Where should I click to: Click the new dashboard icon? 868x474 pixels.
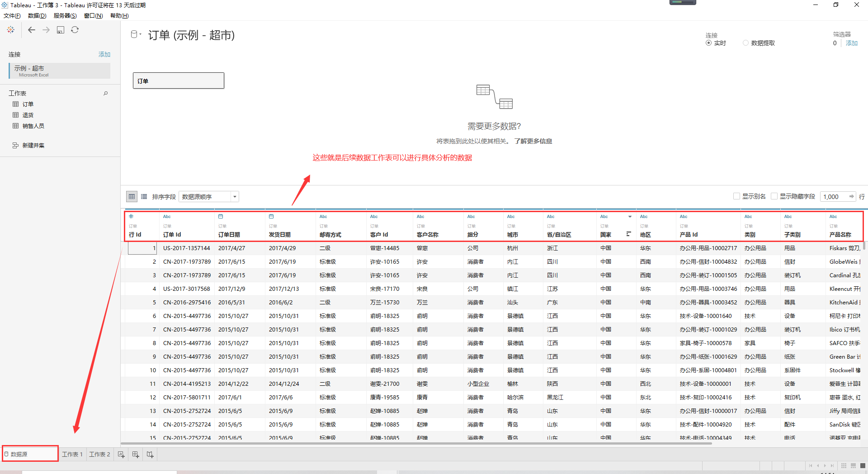click(136, 455)
